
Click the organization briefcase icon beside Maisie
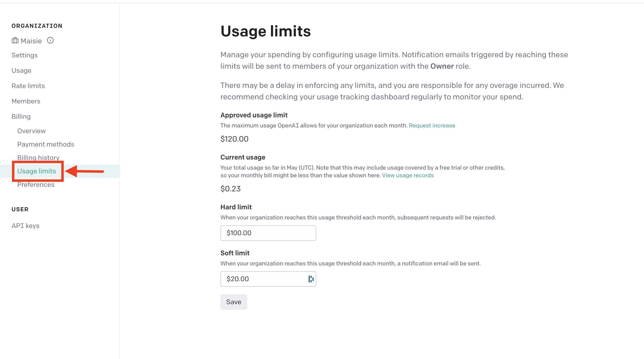[15, 40]
